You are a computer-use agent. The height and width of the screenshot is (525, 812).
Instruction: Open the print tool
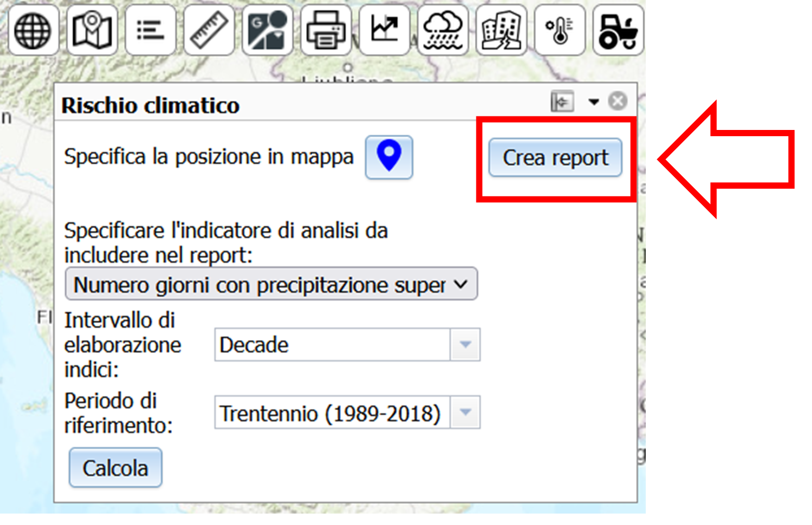click(326, 30)
